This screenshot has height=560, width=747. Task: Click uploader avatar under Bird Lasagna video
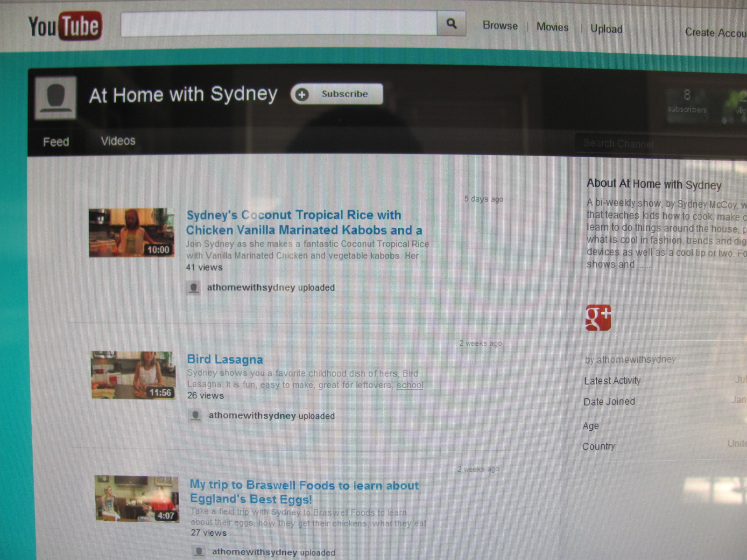(195, 415)
